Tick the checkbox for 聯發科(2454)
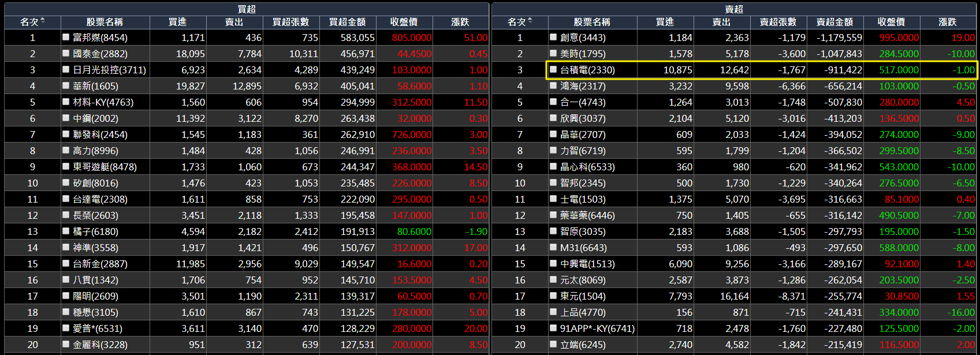 pyautogui.click(x=66, y=134)
